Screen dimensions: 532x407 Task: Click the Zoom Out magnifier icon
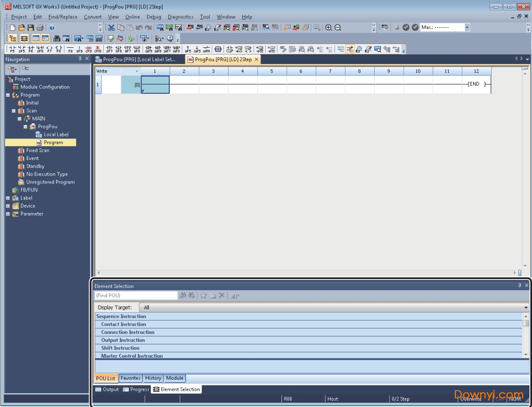click(338, 27)
